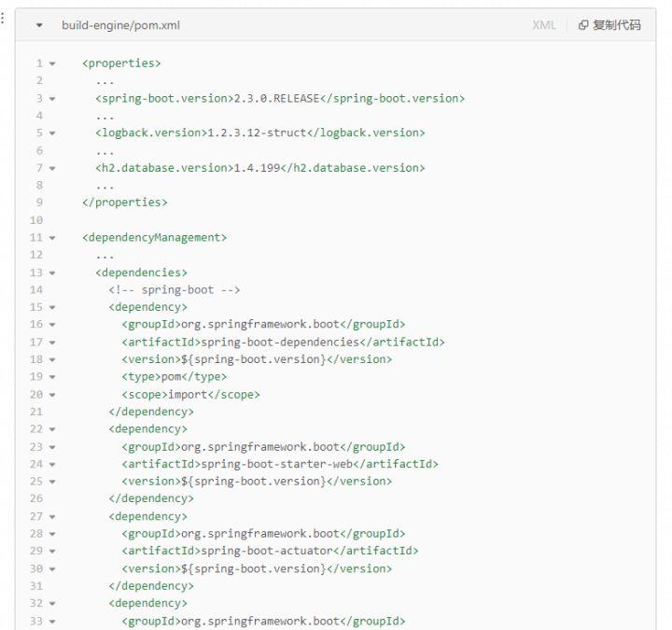Collapse the build-engine/pom.xml code block
This screenshot has width=672, height=630.
[x=39, y=25]
